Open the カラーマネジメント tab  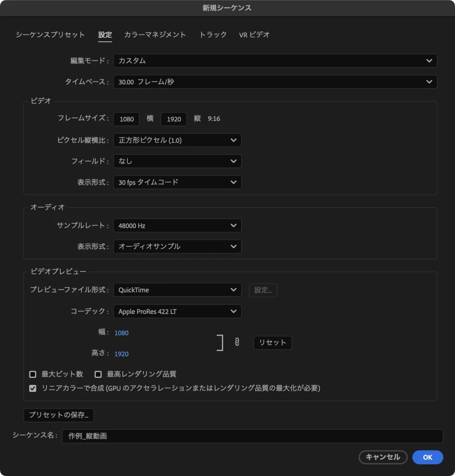tap(155, 34)
